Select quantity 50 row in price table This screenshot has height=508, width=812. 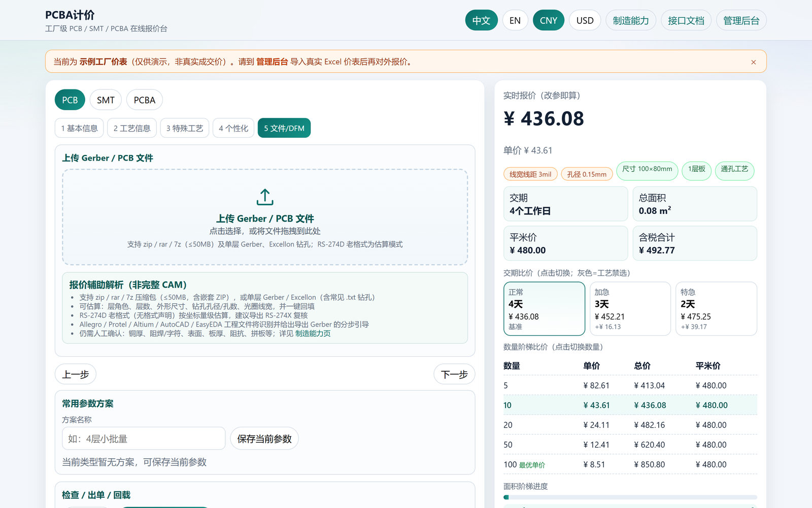tap(630, 445)
